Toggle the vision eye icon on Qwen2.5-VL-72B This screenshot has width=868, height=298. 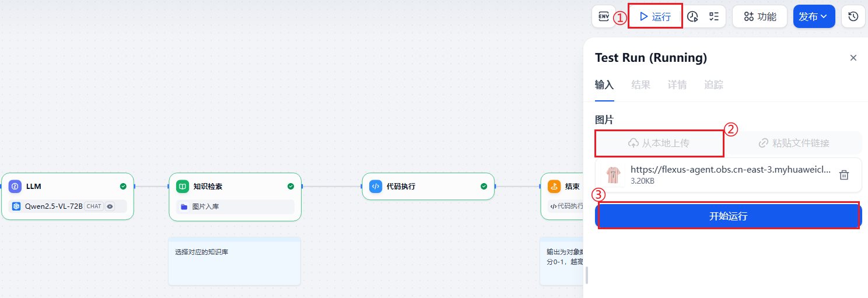[110, 206]
